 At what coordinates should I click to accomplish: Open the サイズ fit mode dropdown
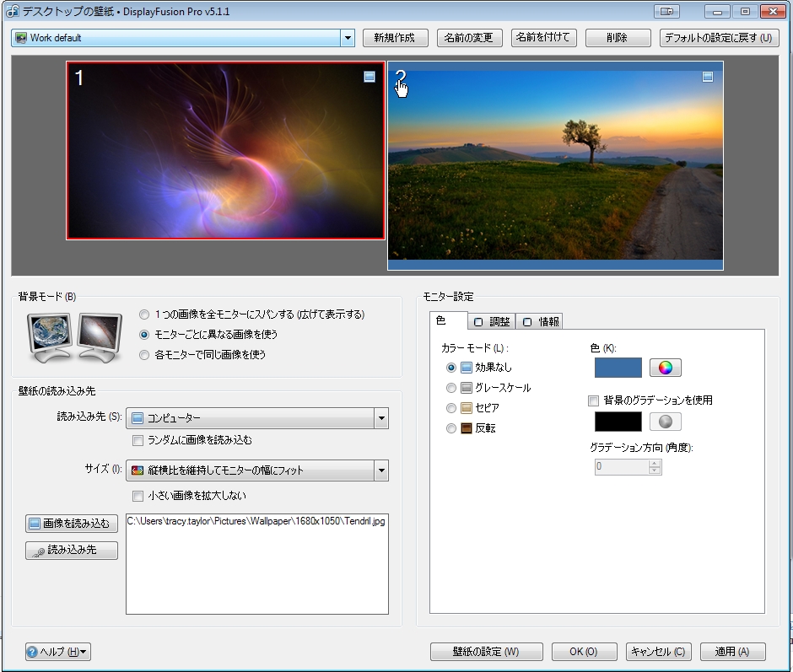380,470
